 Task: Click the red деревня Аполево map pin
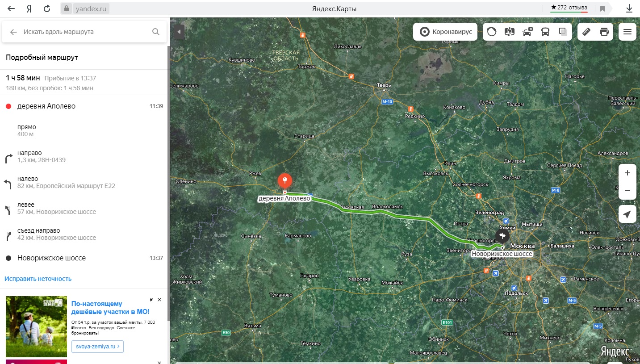pyautogui.click(x=285, y=181)
